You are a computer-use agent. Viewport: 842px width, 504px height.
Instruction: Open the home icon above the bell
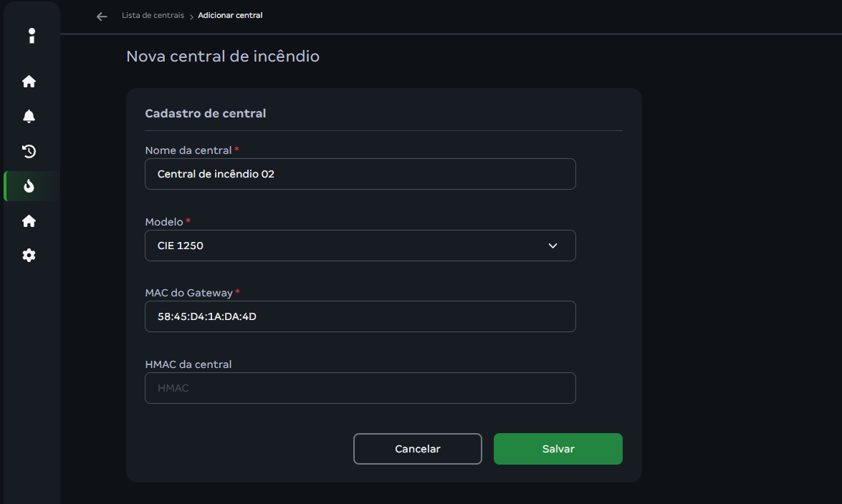point(29,82)
